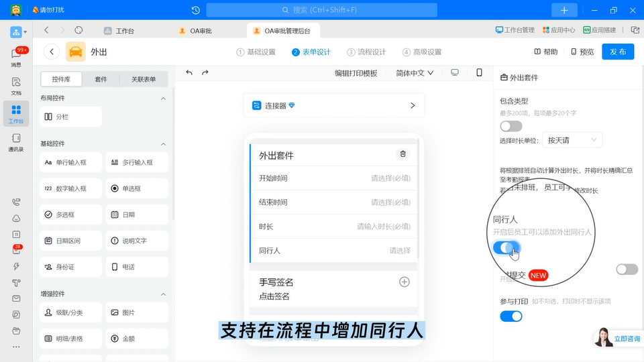Collapse the 基础控件 section
The width and height of the screenshot is (644, 362).
point(163,143)
